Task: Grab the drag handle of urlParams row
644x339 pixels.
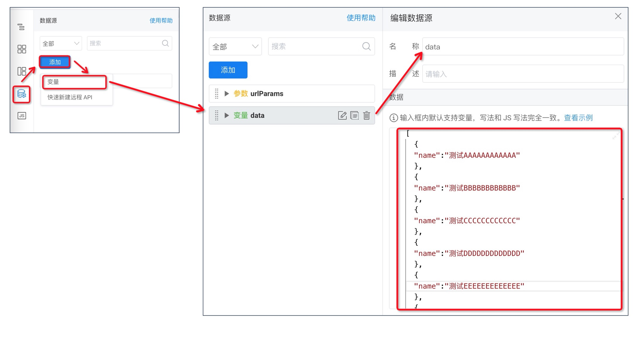Action: click(217, 94)
